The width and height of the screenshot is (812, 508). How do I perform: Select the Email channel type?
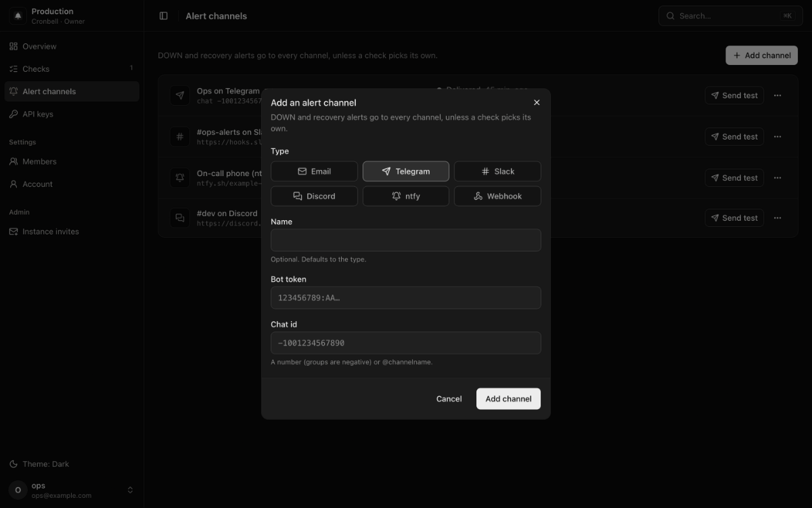(314, 171)
